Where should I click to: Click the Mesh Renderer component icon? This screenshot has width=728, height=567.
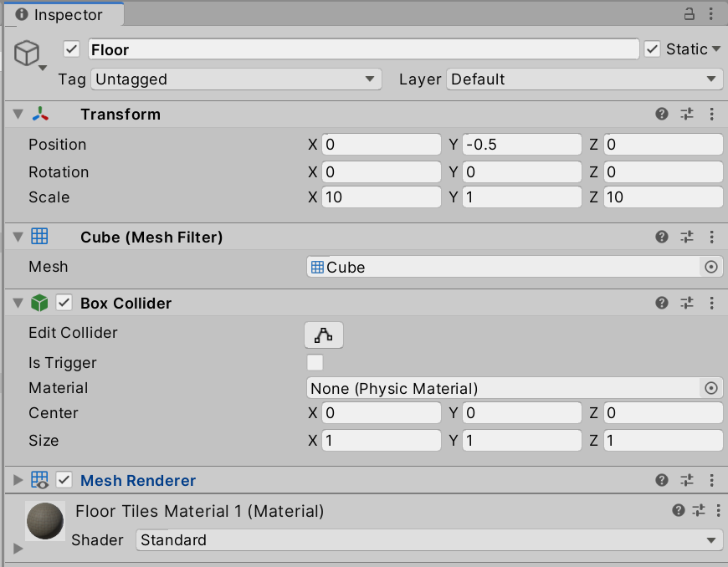[39, 481]
